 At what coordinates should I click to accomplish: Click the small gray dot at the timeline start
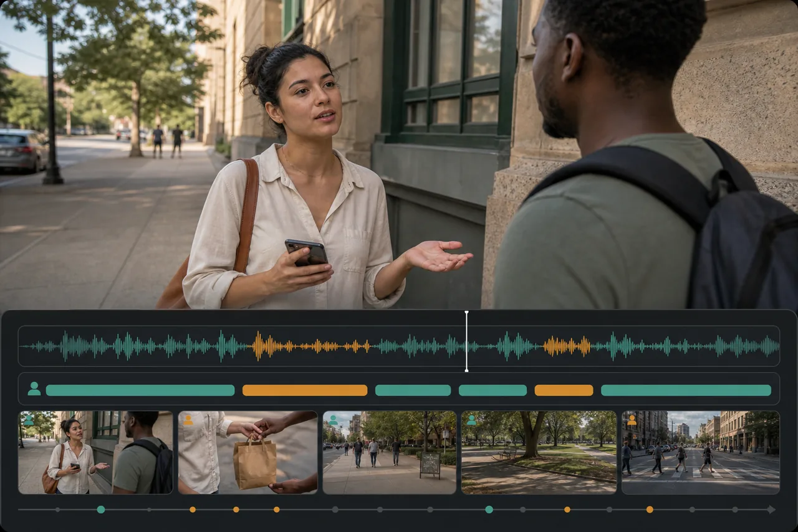(57, 510)
